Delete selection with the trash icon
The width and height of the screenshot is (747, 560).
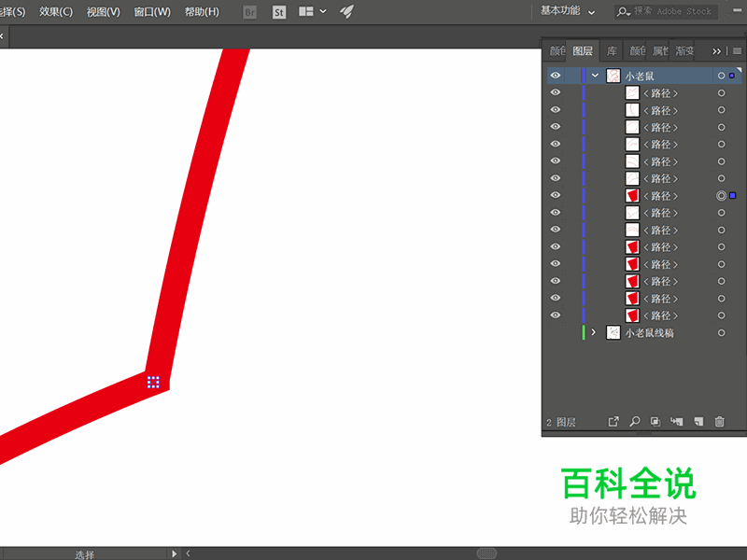click(719, 421)
